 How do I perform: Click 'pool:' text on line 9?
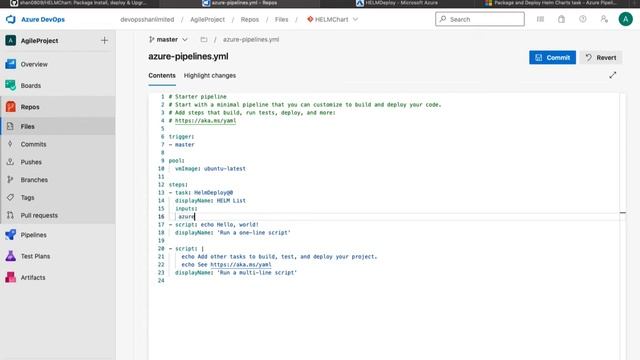[x=176, y=160]
